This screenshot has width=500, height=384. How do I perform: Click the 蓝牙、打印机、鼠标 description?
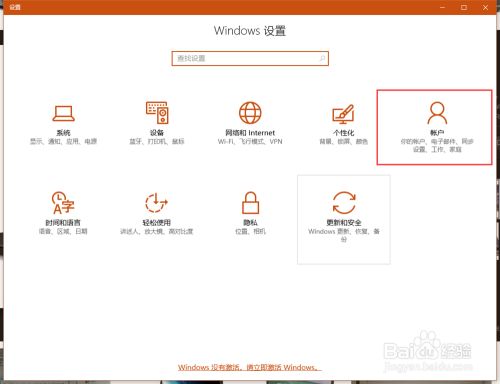click(157, 142)
